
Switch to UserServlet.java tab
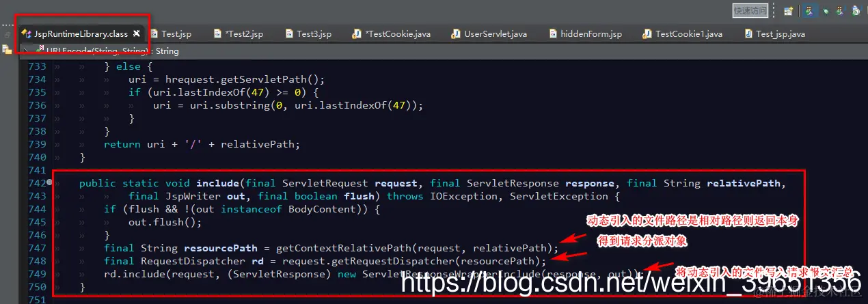(x=488, y=33)
